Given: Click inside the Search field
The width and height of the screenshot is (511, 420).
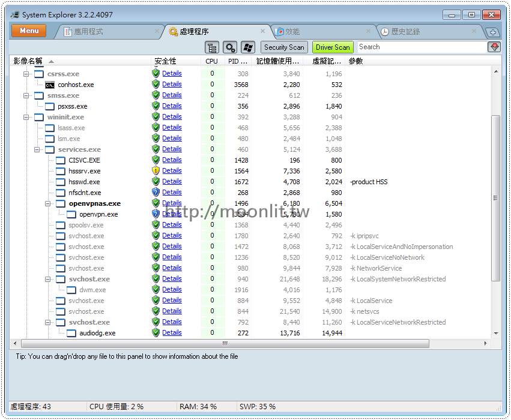Looking at the screenshot, I should point(420,47).
